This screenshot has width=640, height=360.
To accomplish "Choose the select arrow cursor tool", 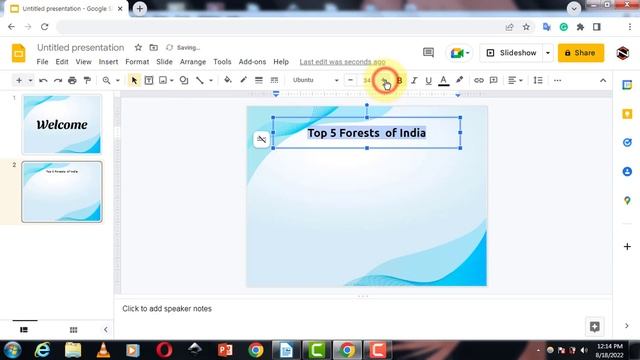I will pyautogui.click(x=134, y=80).
